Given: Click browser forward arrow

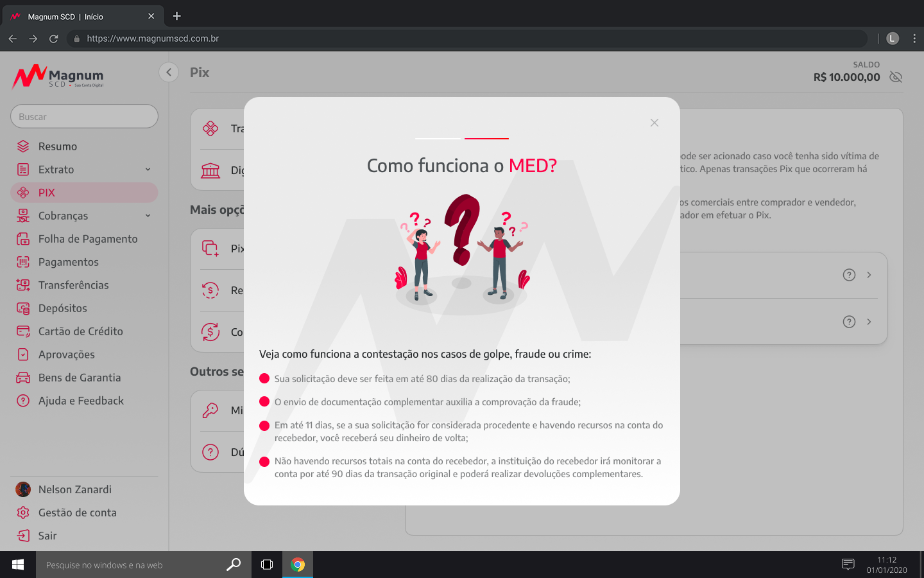Looking at the screenshot, I should coord(33,39).
